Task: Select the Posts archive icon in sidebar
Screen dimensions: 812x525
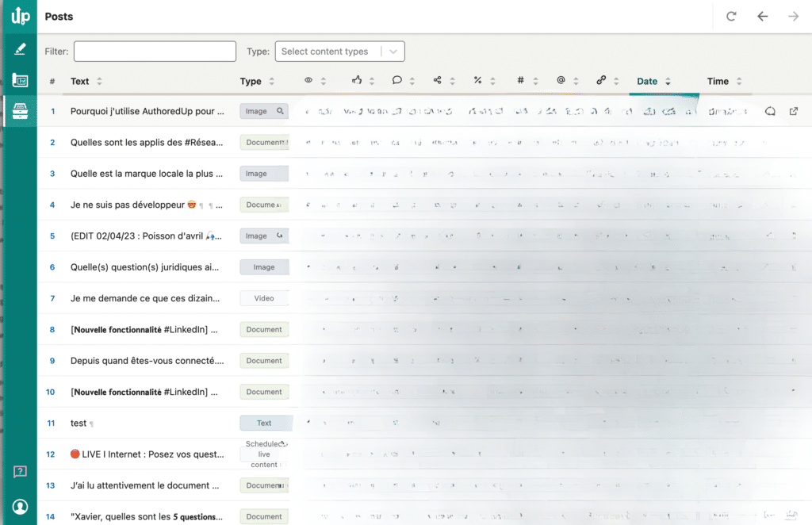Action: point(20,112)
